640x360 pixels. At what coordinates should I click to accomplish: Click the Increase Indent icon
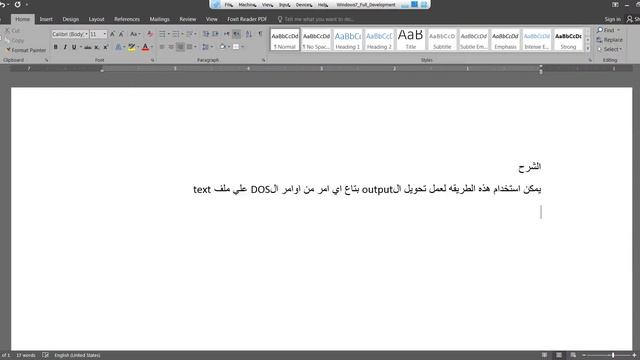tap(216, 34)
